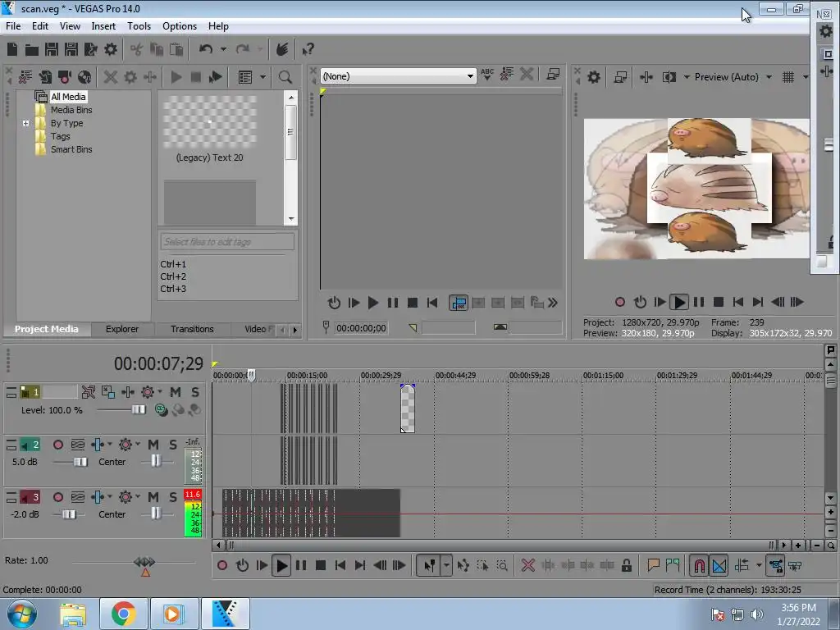
Task: Expand the By Type folder
Action: pos(25,123)
